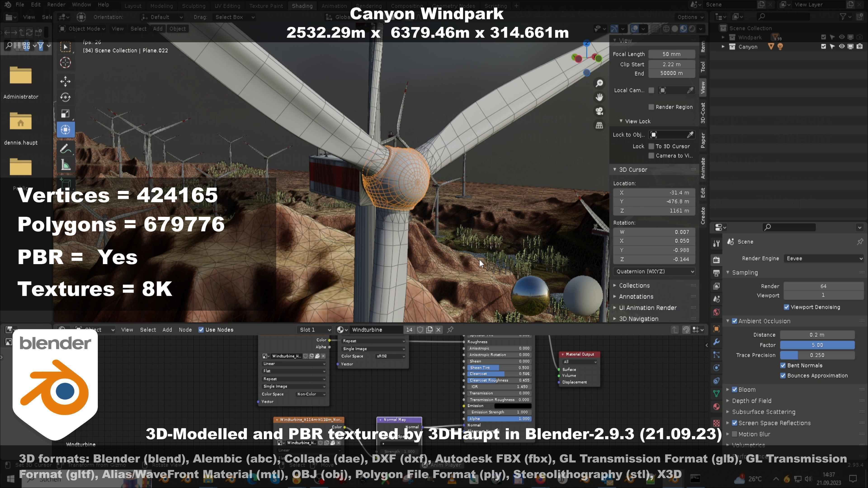Open the Render menu

click(x=56, y=5)
